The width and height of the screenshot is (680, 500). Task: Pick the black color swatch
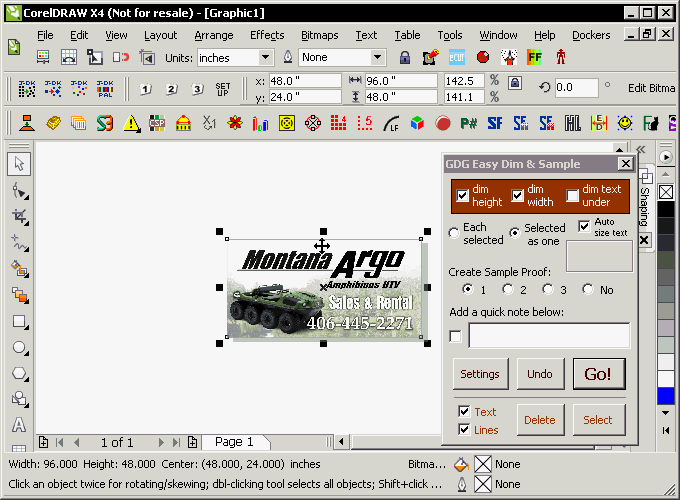(666, 209)
